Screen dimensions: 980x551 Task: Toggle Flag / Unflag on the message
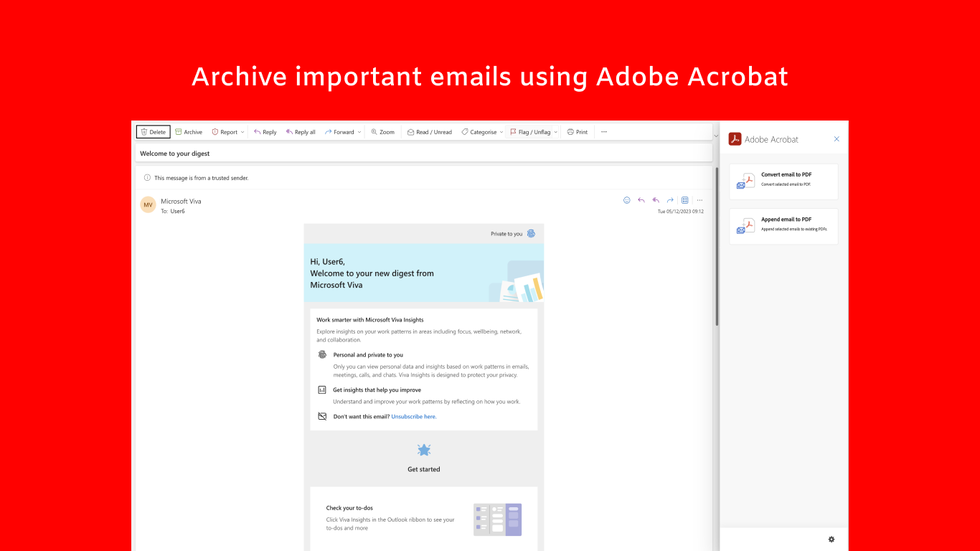coord(530,132)
